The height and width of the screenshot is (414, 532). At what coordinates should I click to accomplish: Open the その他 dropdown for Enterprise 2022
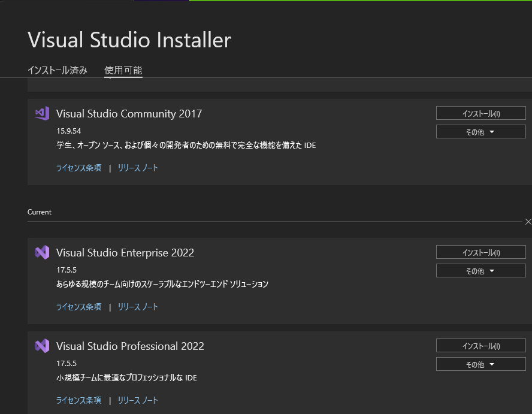480,270
